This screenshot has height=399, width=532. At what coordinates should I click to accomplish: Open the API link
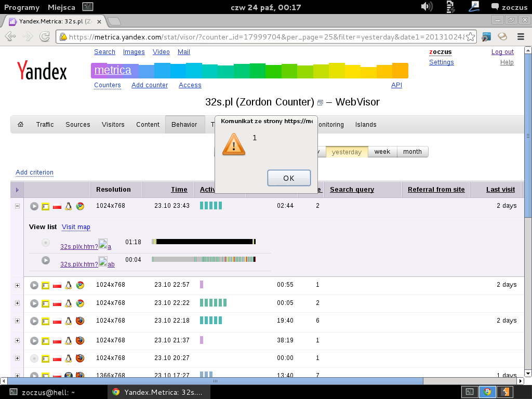pos(396,85)
